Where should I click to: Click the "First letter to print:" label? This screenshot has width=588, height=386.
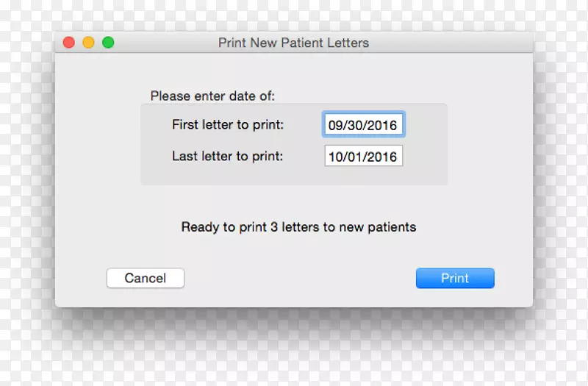click(x=228, y=125)
